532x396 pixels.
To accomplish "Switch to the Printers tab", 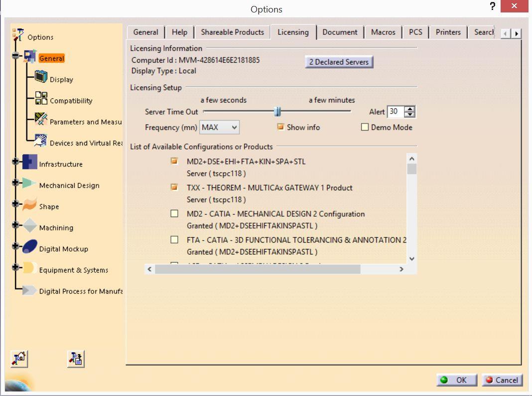I will pos(448,32).
